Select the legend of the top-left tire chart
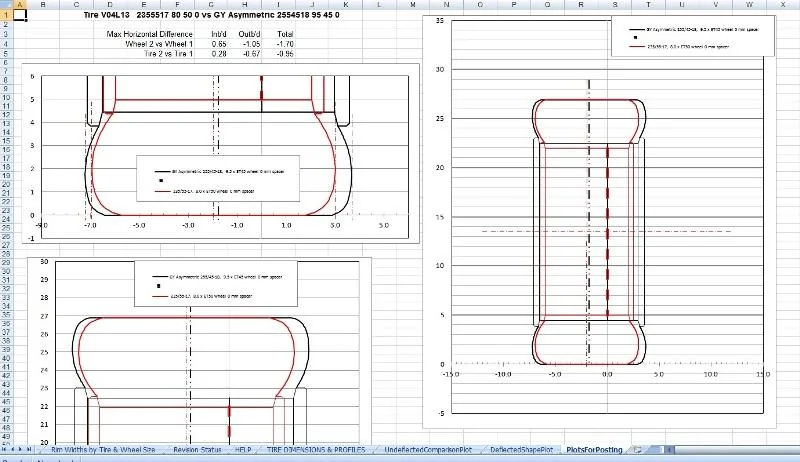 click(x=218, y=178)
